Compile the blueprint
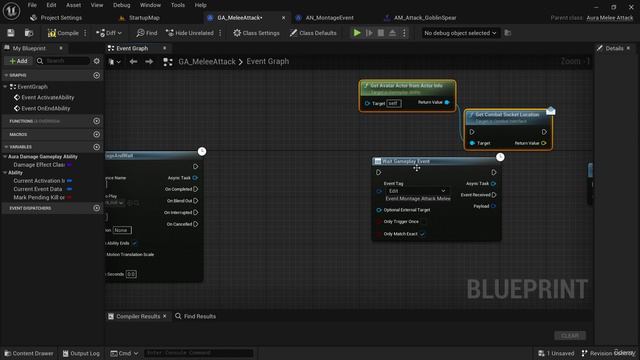This screenshot has height=360, width=640. pyautogui.click(x=63, y=33)
